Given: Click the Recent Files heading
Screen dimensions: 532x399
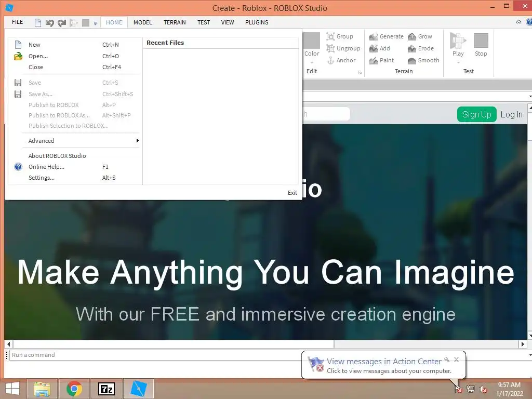Looking at the screenshot, I should coord(165,43).
